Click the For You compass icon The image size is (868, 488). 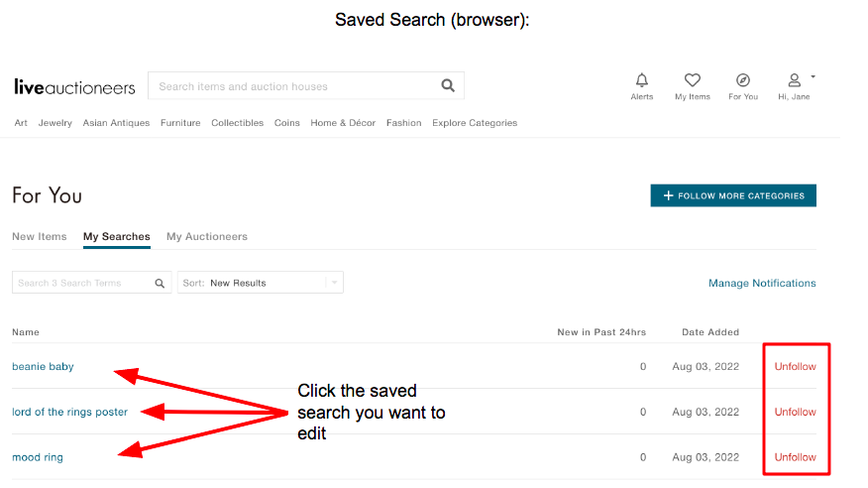[743, 80]
